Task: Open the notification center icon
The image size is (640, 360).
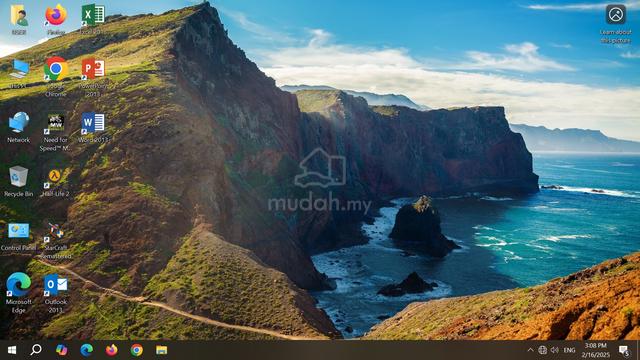Action: 624,350
